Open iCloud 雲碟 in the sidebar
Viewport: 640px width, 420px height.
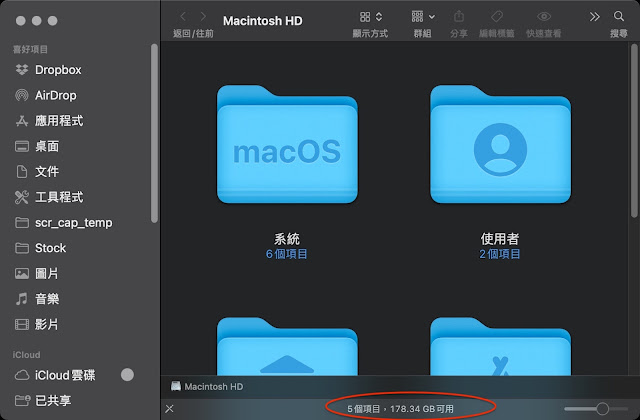tap(55, 375)
